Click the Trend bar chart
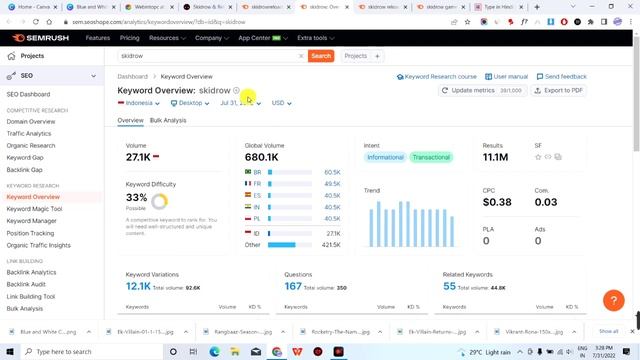The image size is (640, 360). tap(411, 224)
